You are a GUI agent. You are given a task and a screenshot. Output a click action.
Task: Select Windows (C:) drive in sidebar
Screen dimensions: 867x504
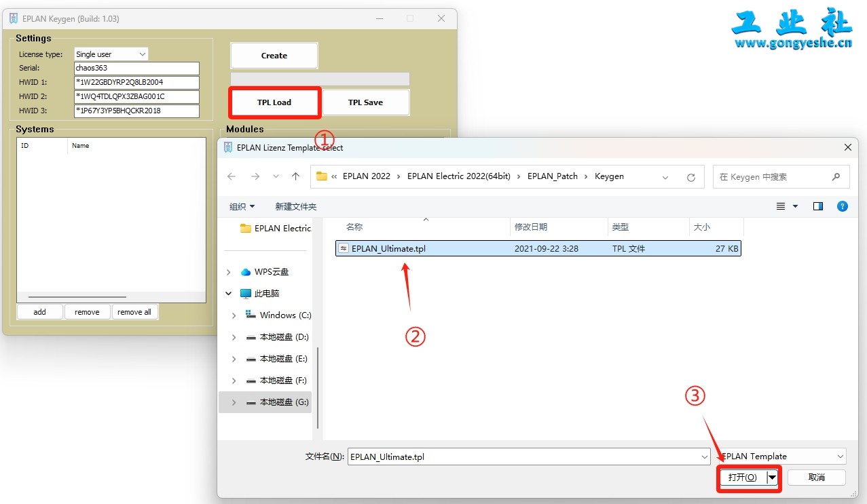(279, 315)
